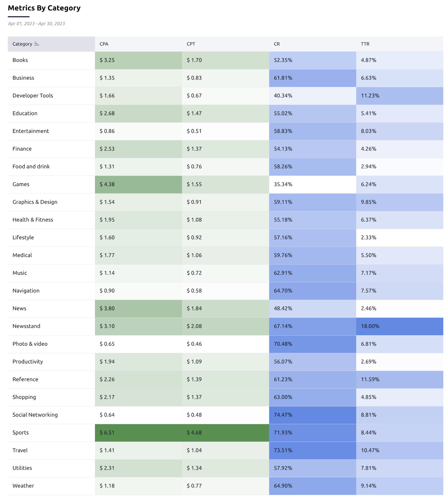The width and height of the screenshot is (448, 499).
Task: Select the Category column header
Action: (x=22, y=44)
